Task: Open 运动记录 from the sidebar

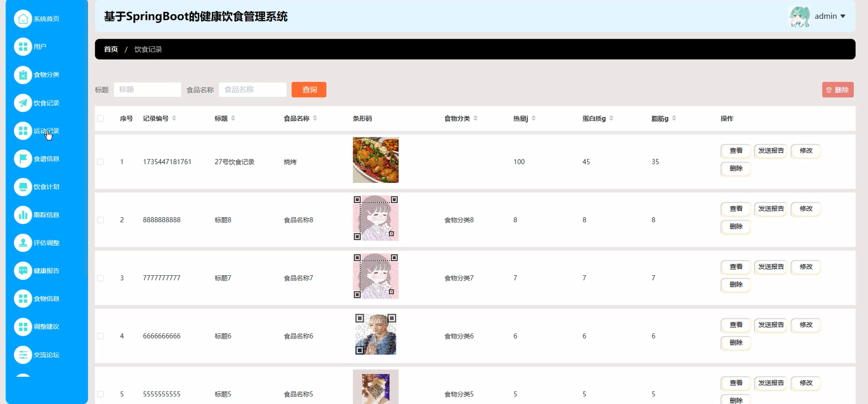Action: point(23,130)
